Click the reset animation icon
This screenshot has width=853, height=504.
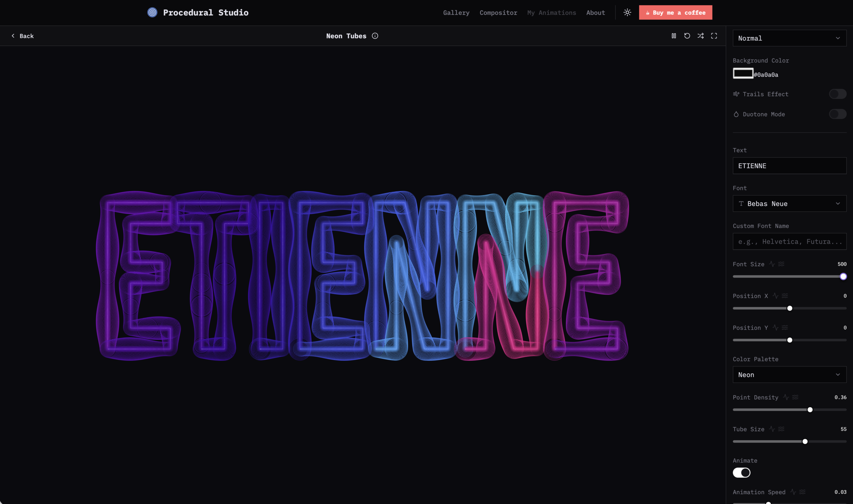point(687,36)
